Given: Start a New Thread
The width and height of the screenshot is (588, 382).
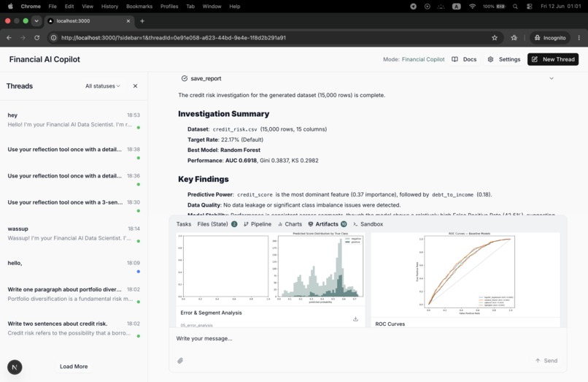Looking at the screenshot, I should [553, 59].
